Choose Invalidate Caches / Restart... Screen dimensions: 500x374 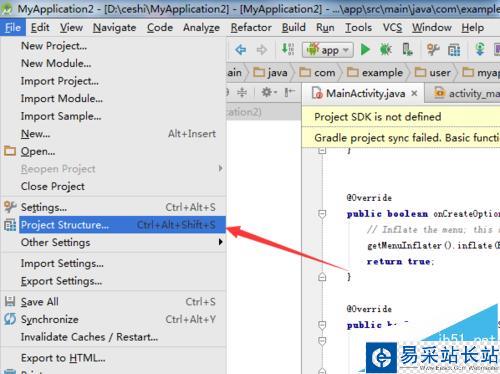point(113,337)
